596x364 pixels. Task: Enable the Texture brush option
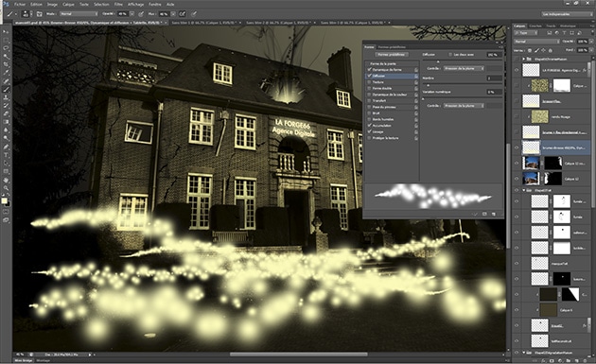tap(369, 82)
